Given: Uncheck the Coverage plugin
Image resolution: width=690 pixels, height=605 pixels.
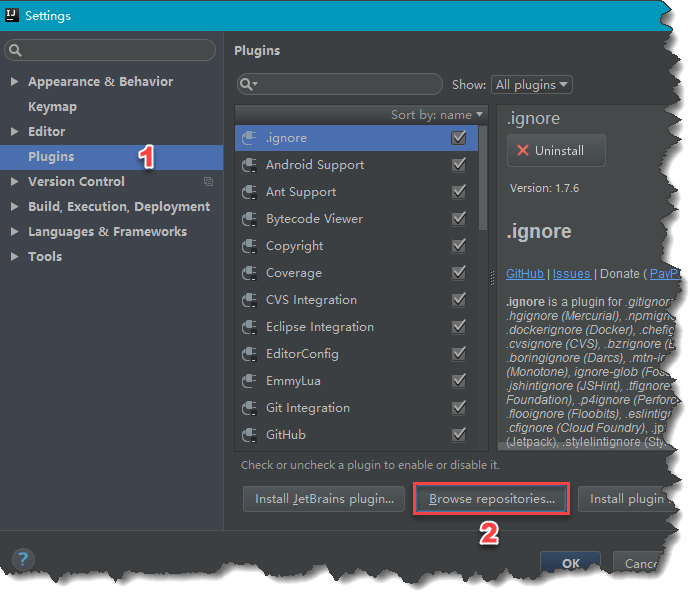Looking at the screenshot, I should pyautogui.click(x=459, y=273).
